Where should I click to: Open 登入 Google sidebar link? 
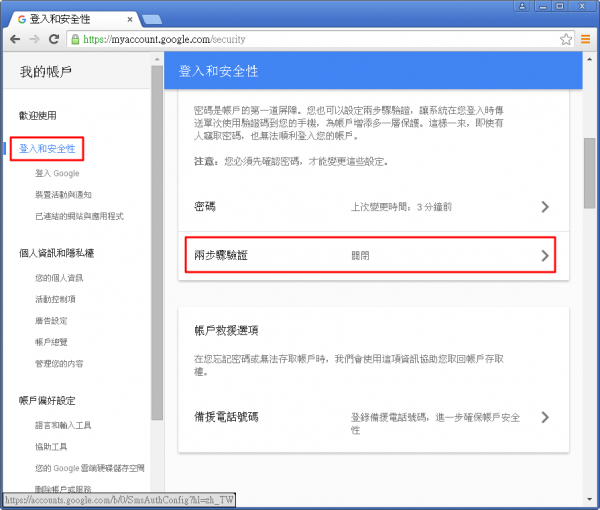(x=57, y=172)
